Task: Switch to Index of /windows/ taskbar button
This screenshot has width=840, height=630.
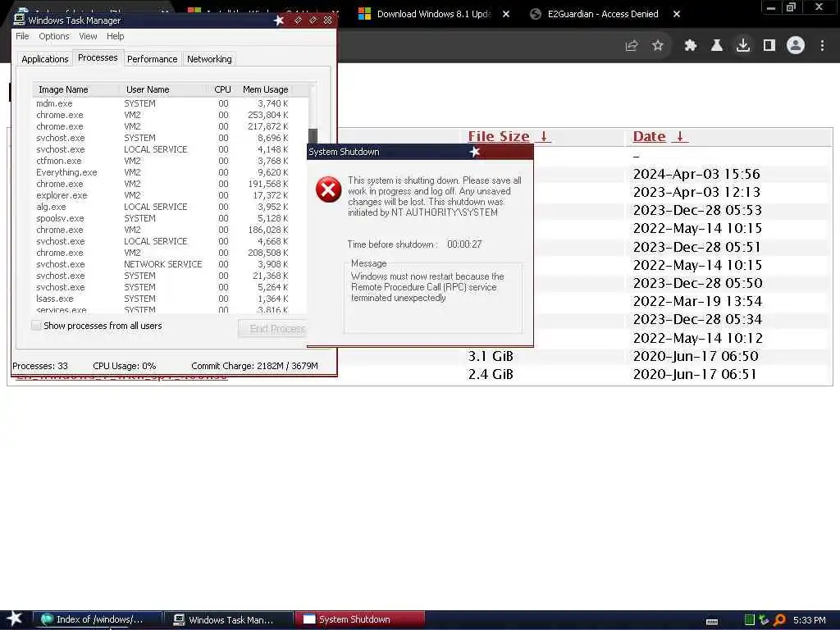Action: (x=99, y=620)
